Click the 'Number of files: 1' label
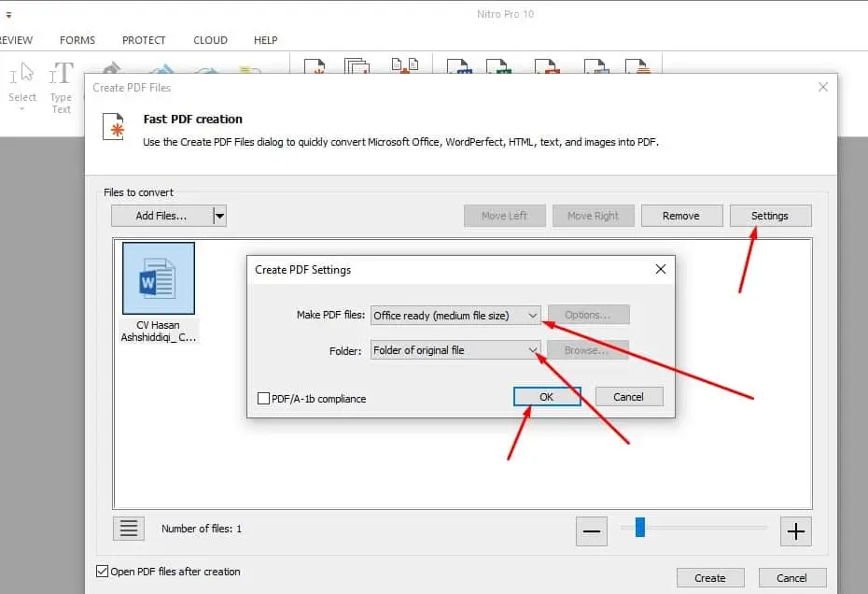This screenshot has width=868, height=594. point(202,529)
